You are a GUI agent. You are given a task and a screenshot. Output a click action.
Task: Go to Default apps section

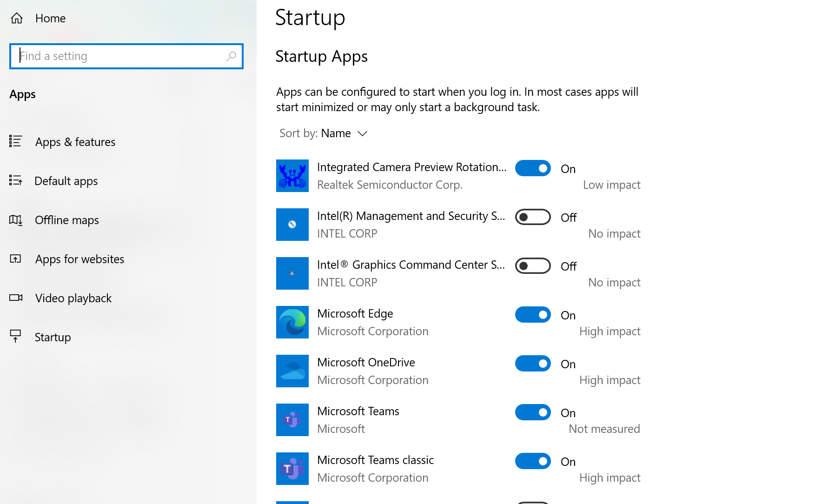click(x=66, y=181)
